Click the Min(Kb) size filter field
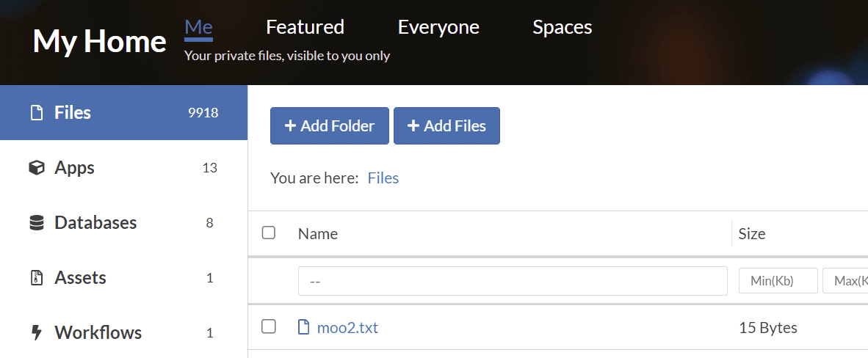 778,281
